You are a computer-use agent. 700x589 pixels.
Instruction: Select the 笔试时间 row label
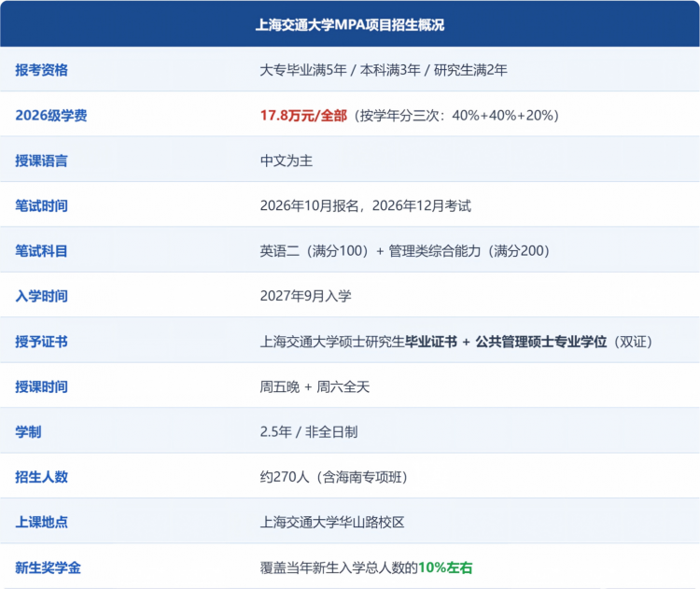click(x=41, y=206)
